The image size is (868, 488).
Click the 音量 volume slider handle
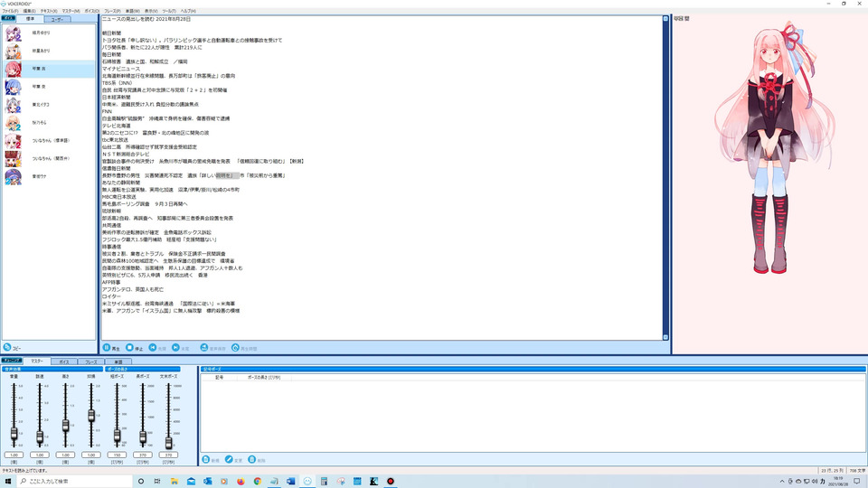14,434
